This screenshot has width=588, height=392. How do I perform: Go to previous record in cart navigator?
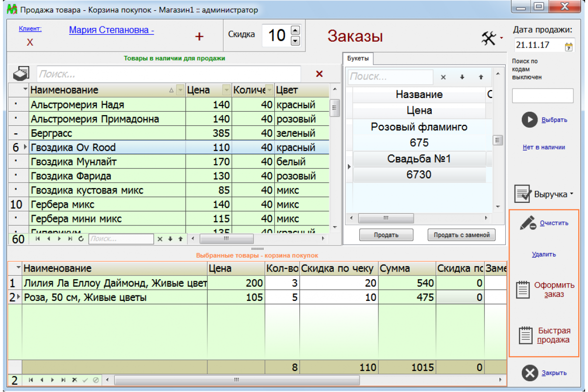point(42,380)
